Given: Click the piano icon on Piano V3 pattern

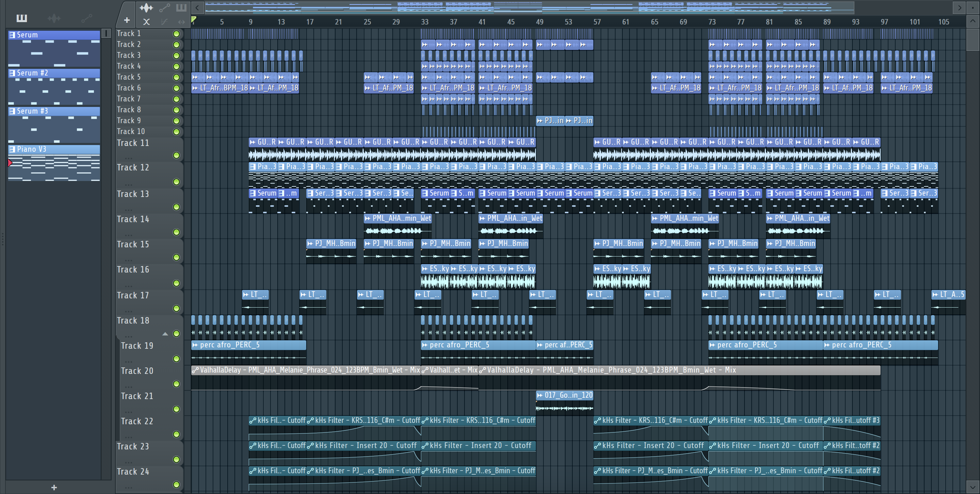Looking at the screenshot, I should (x=12, y=149).
